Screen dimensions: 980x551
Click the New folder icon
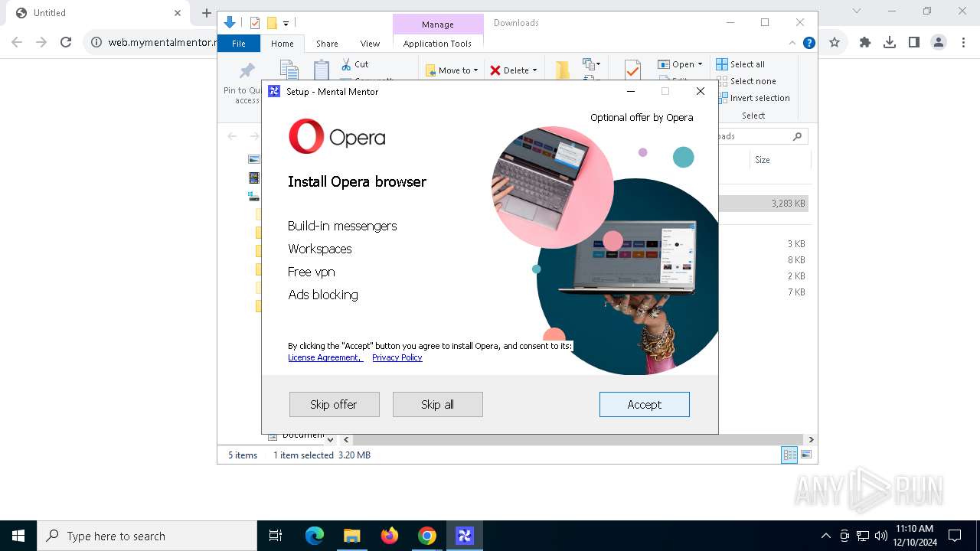pyautogui.click(x=563, y=70)
